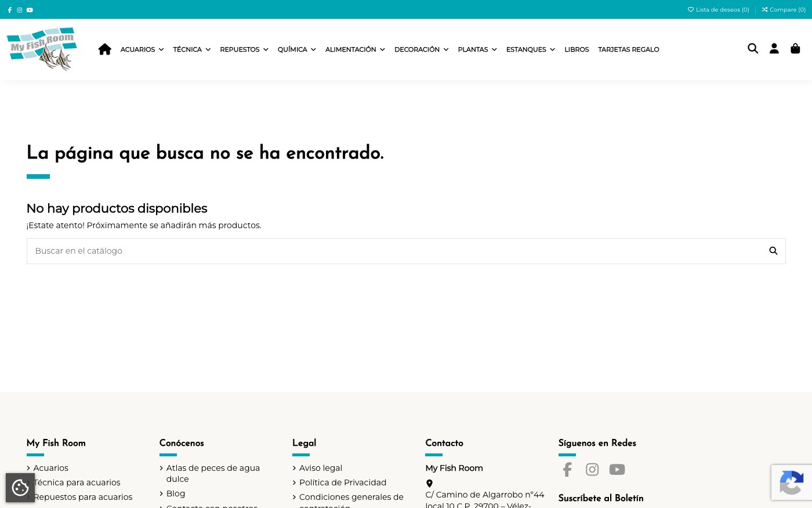This screenshot has height=508, width=812.
Task: Click the map pin icon under Contacto
Action: [x=429, y=483]
